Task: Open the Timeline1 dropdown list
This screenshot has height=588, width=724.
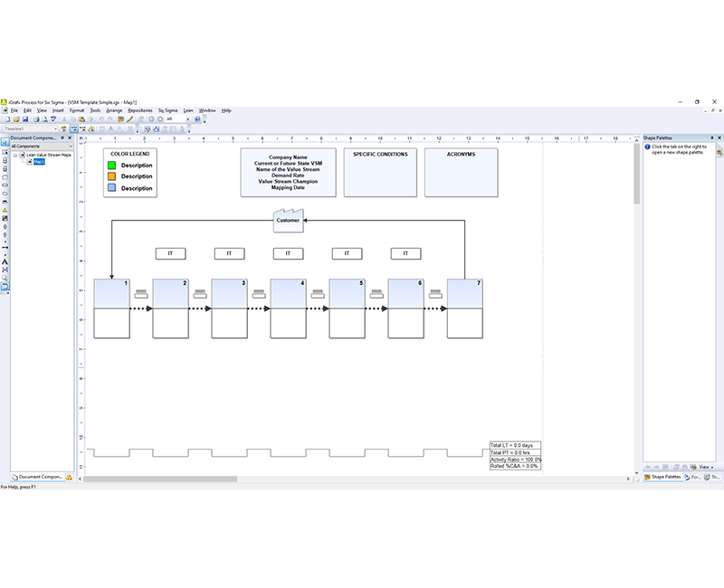Action: (55, 129)
